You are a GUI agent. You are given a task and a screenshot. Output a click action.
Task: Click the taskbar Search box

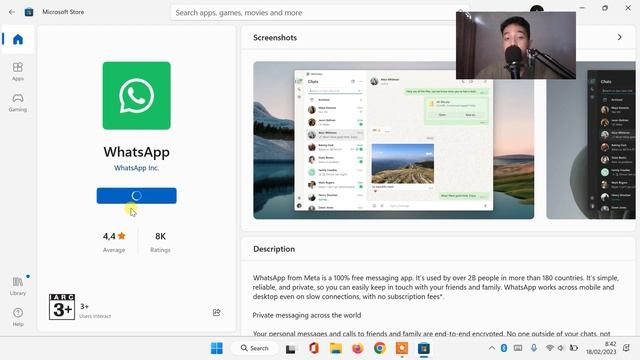255,348
